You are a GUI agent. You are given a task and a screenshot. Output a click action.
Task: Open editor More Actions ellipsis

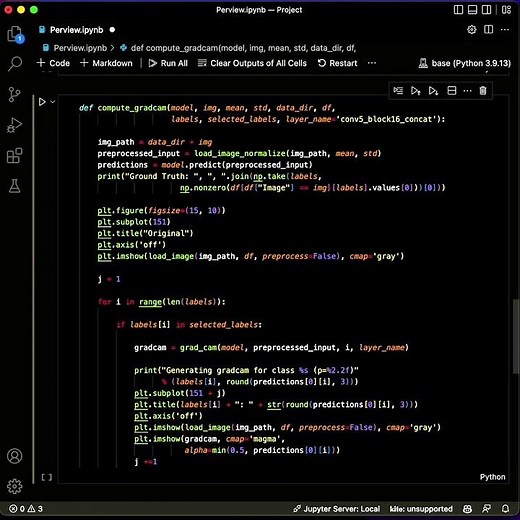(x=505, y=30)
